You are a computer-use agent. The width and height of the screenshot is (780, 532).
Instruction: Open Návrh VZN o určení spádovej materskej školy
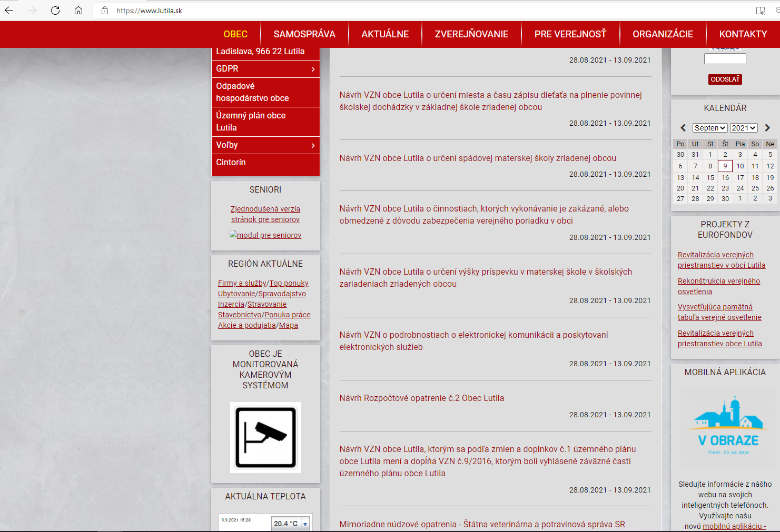(478, 158)
